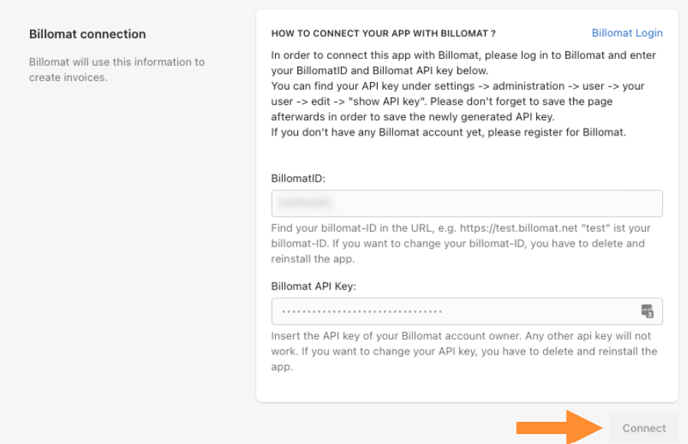Click the 'BillomatID:' field label
The height and width of the screenshot is (444, 688).
298,179
